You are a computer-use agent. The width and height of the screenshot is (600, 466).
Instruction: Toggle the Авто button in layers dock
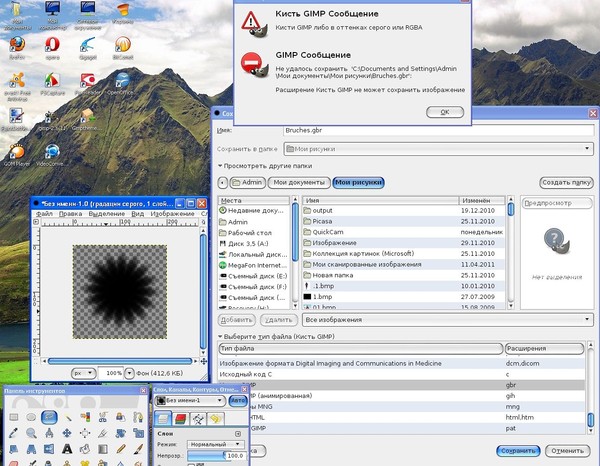(x=238, y=401)
